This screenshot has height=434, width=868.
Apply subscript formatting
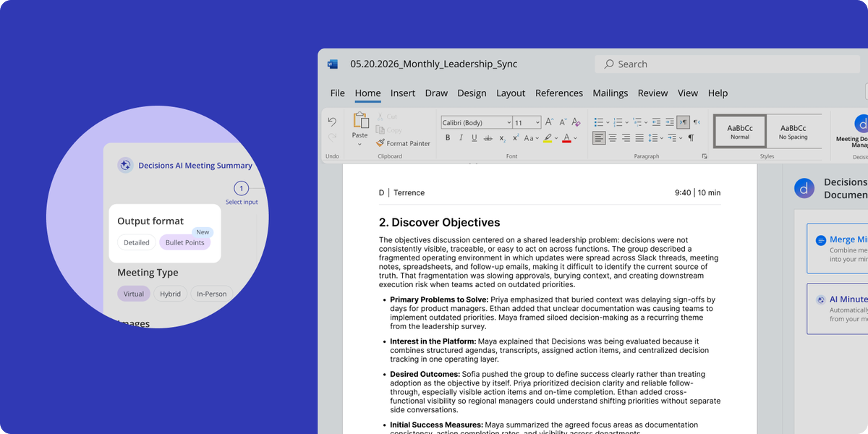pos(502,137)
